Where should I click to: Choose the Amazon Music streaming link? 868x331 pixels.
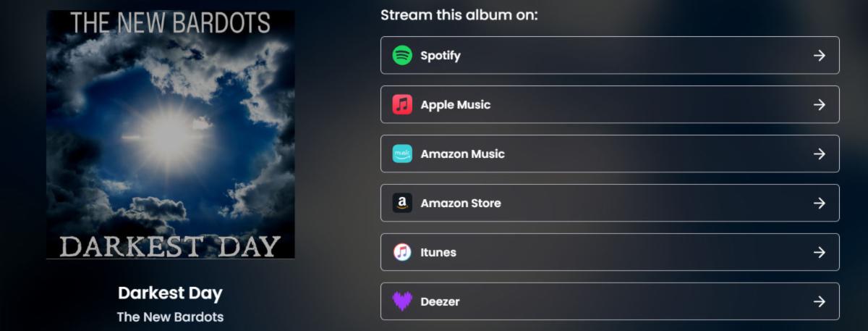point(610,154)
